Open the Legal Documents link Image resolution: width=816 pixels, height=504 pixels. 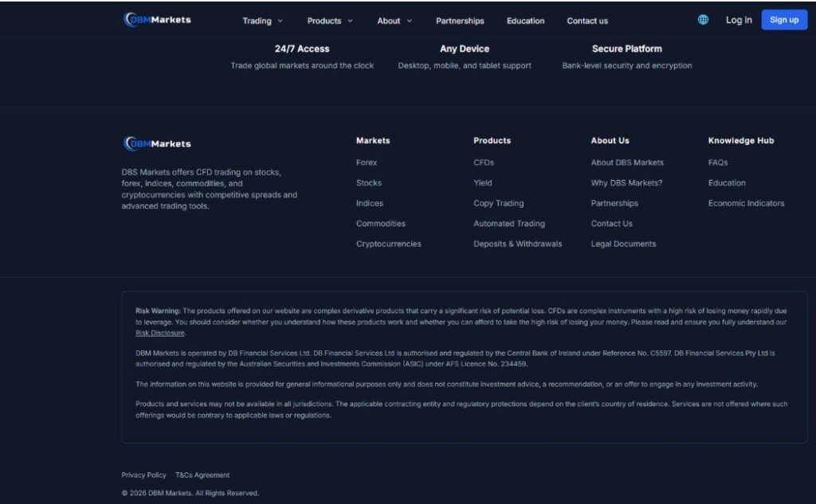(x=623, y=244)
